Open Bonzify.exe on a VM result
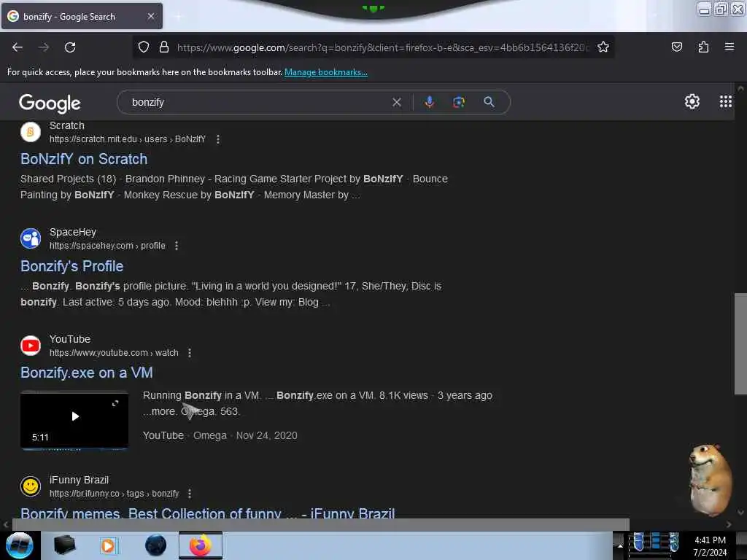Image resolution: width=747 pixels, height=560 pixels. click(x=87, y=373)
